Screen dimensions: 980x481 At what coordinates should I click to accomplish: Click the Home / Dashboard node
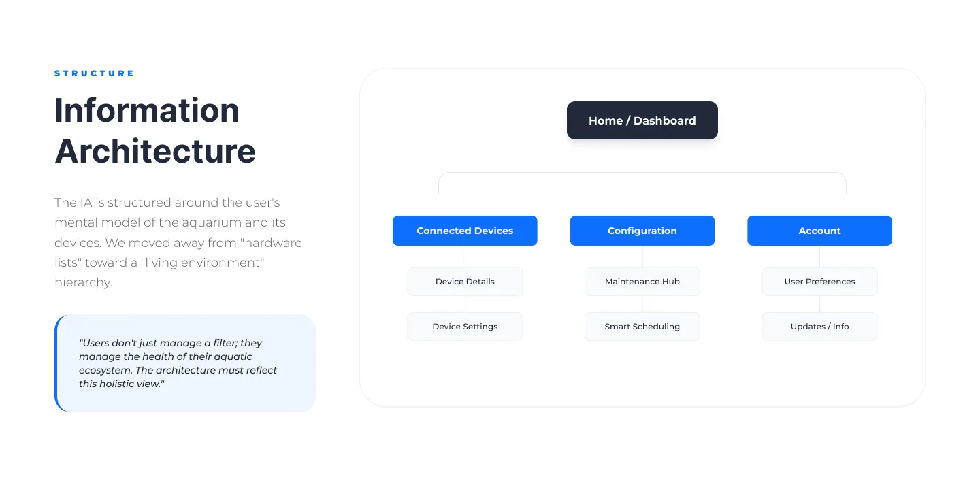[642, 120]
